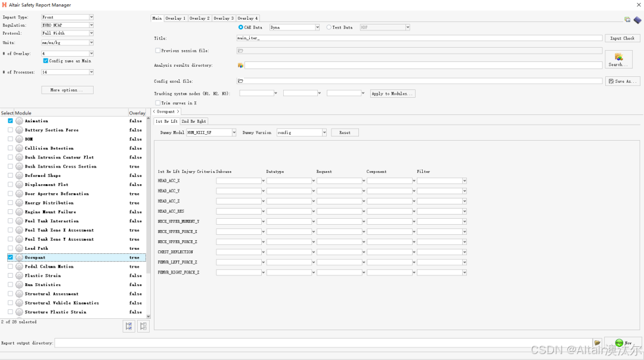Click the Pedal Column Motion gear icon
644x360 pixels.
click(19, 266)
